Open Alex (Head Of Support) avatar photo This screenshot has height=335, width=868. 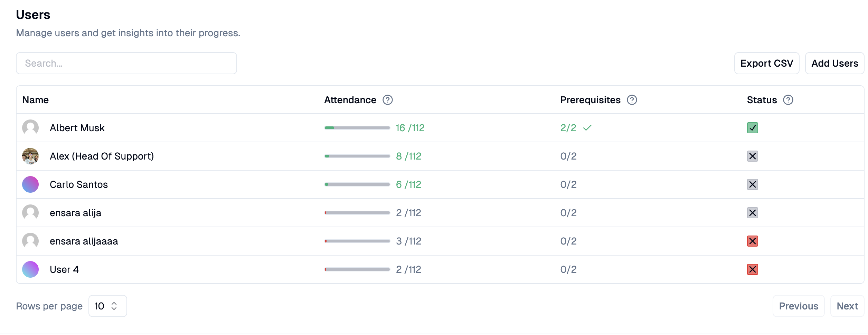click(30, 156)
